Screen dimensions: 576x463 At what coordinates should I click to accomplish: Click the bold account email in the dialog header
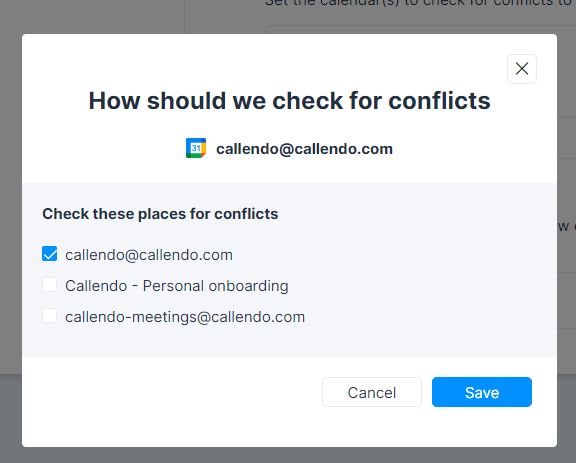coord(305,149)
